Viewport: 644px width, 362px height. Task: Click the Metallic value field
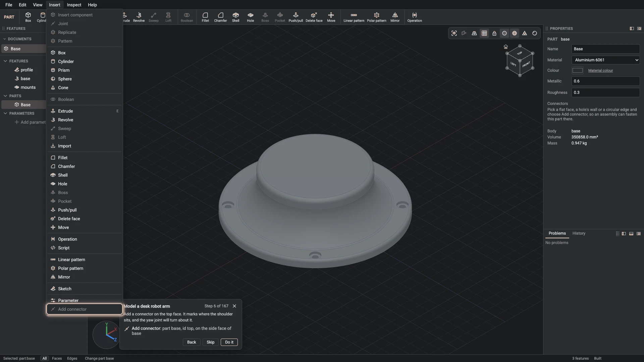click(605, 81)
